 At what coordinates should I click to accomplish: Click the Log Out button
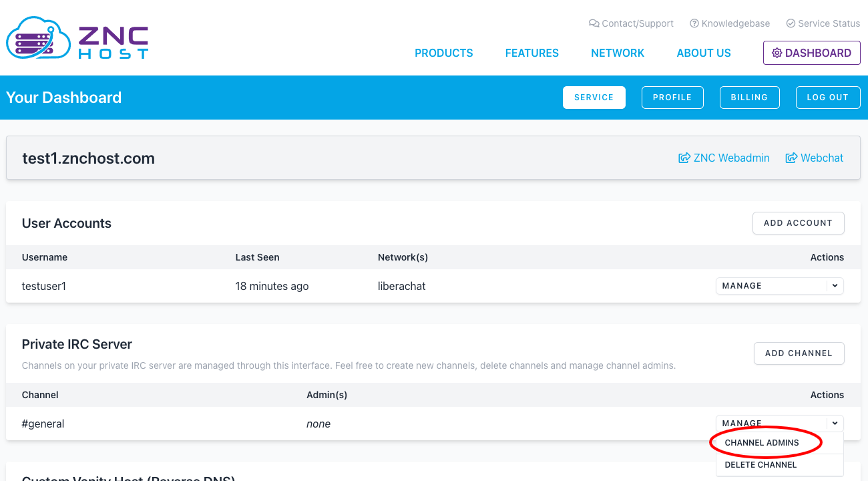(827, 98)
